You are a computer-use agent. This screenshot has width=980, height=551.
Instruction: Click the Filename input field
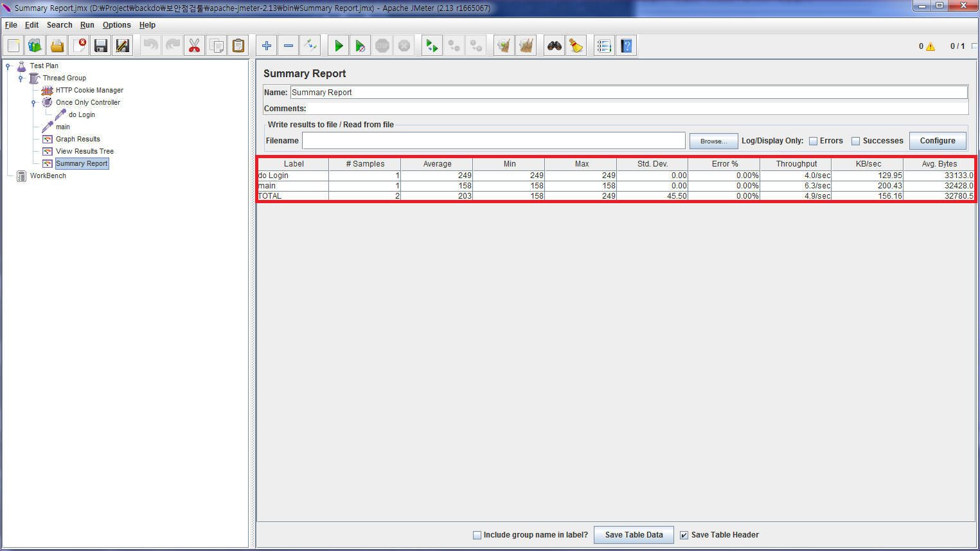tap(494, 141)
